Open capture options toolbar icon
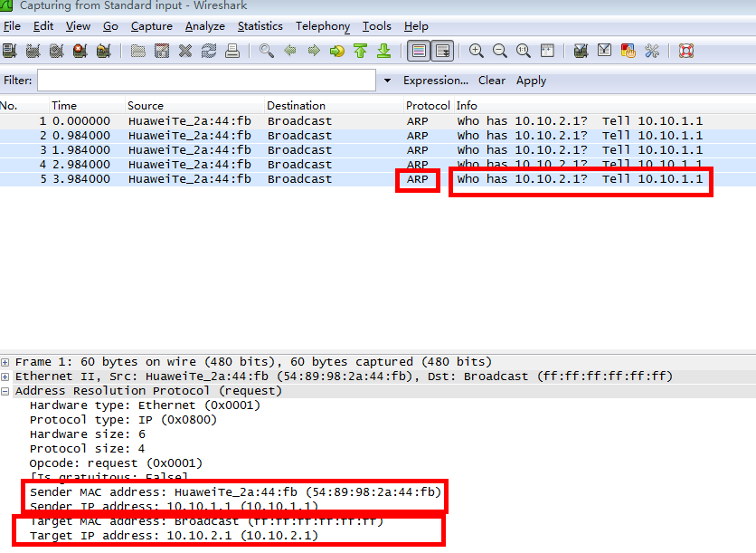This screenshot has width=756, height=553. coord(33,51)
